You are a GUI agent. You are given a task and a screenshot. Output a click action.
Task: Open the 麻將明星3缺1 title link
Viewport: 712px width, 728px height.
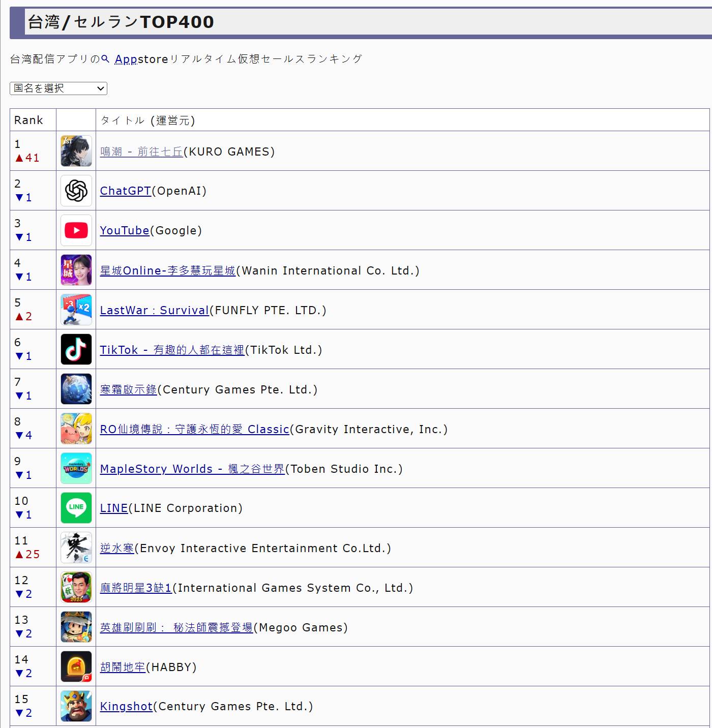pos(136,588)
